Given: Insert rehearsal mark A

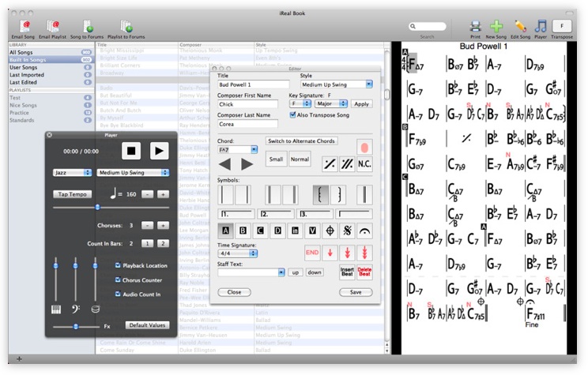Looking at the screenshot, I should 225,231.
